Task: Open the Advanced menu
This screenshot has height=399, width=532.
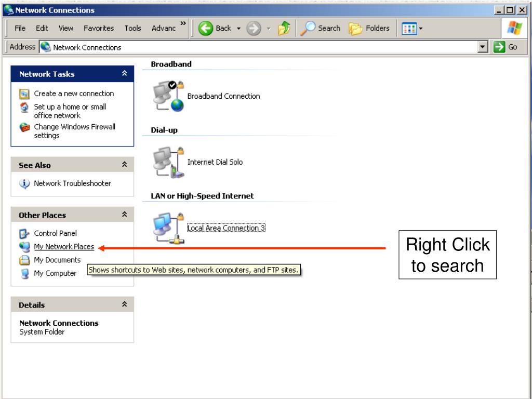Action: [164, 28]
